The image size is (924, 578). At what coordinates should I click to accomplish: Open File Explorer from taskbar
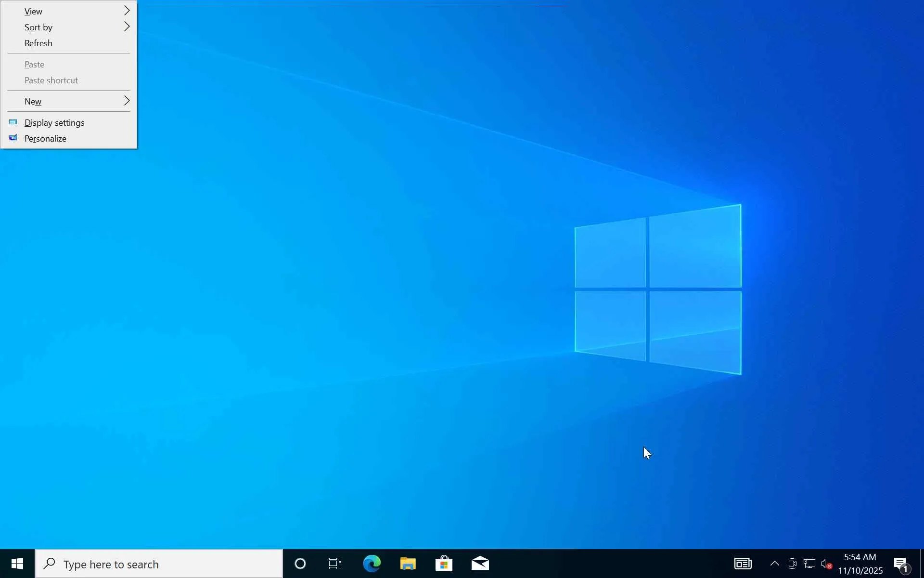coord(408,564)
